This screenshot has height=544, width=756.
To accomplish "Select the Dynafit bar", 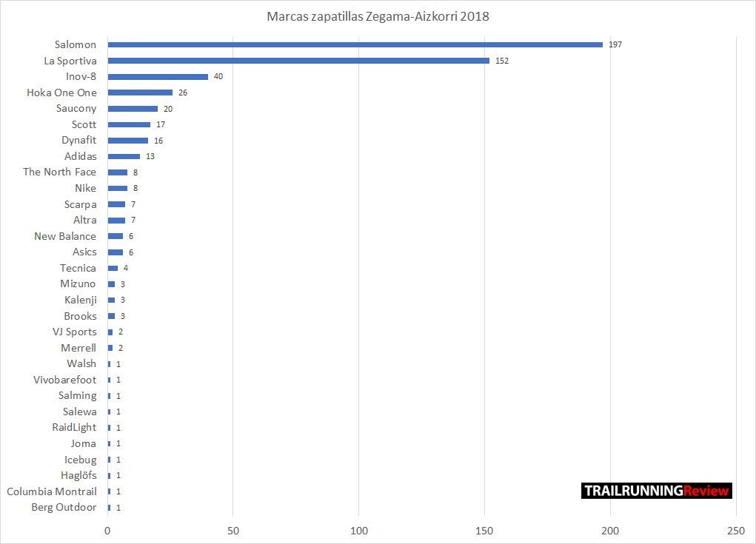I will pos(128,140).
